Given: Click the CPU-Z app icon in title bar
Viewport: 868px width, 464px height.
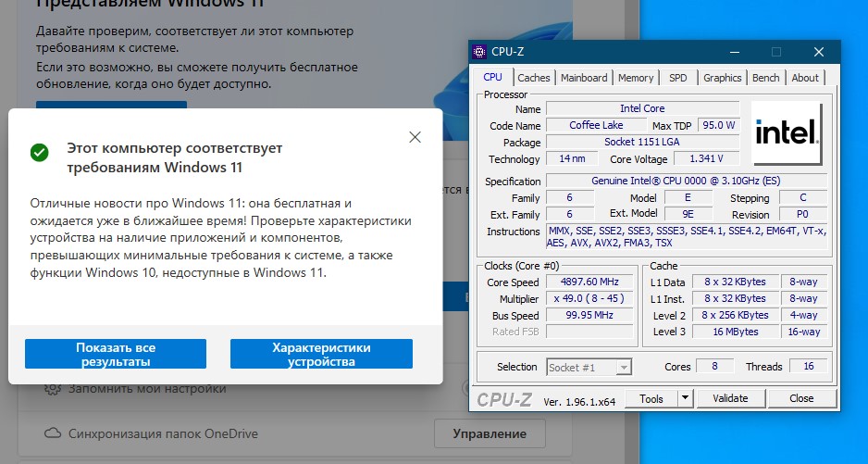Looking at the screenshot, I should point(479,52).
